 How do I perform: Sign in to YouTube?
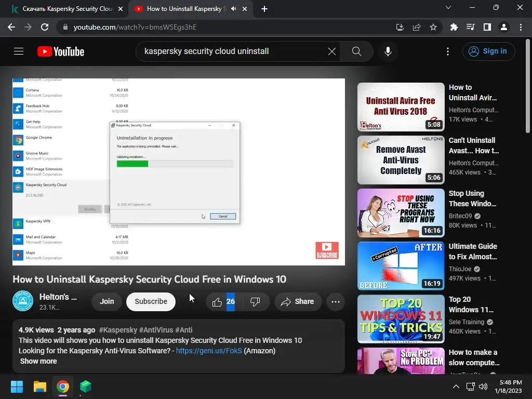[x=488, y=51]
